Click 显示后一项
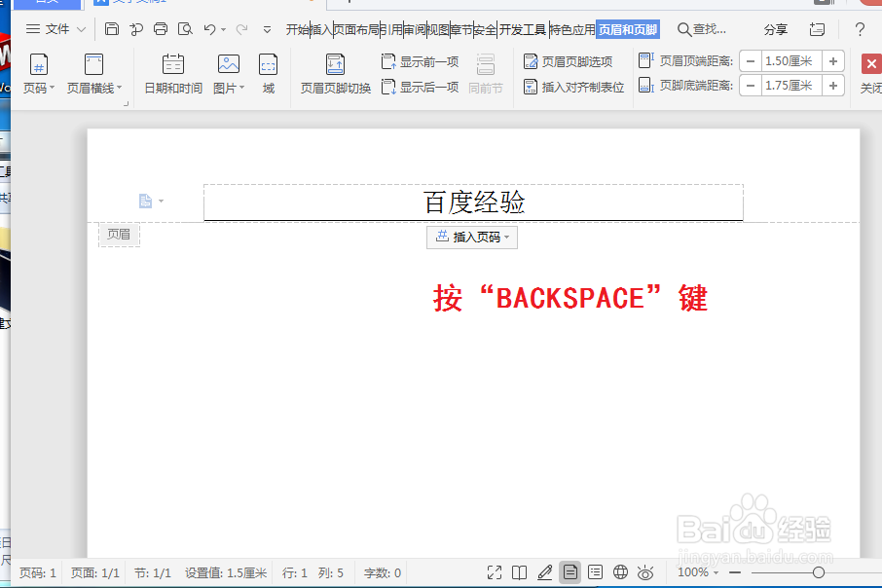 coord(420,88)
